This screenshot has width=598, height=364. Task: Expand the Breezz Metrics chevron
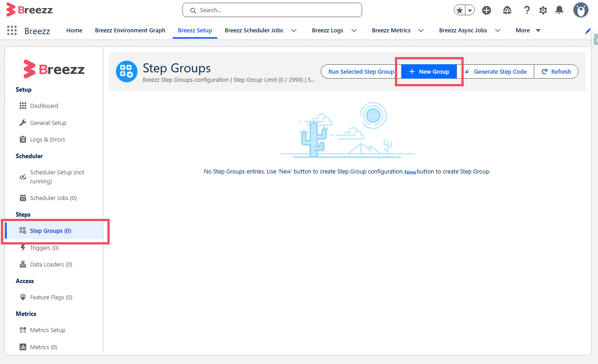click(x=421, y=31)
